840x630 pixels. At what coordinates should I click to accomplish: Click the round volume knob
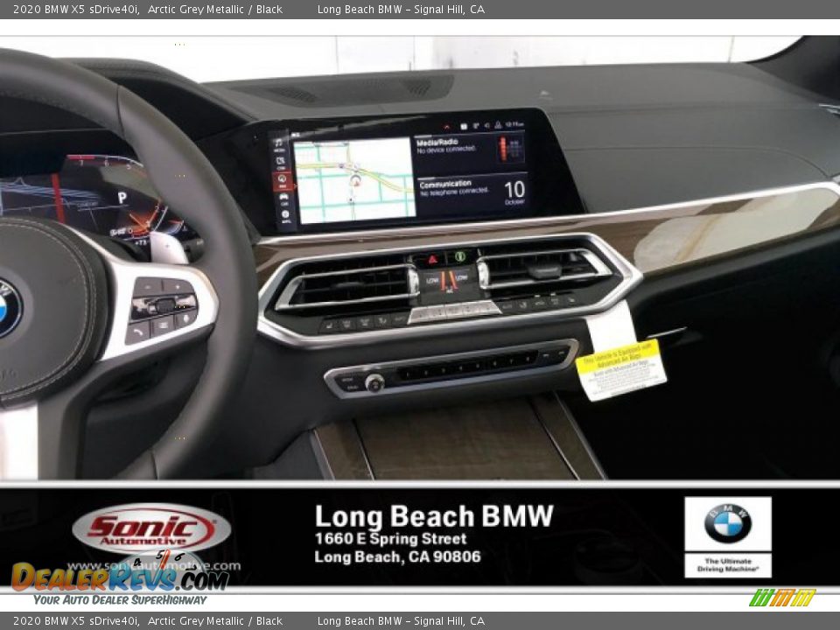click(374, 382)
